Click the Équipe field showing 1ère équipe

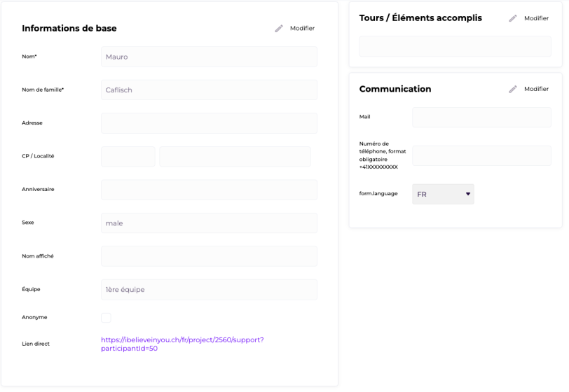209,290
